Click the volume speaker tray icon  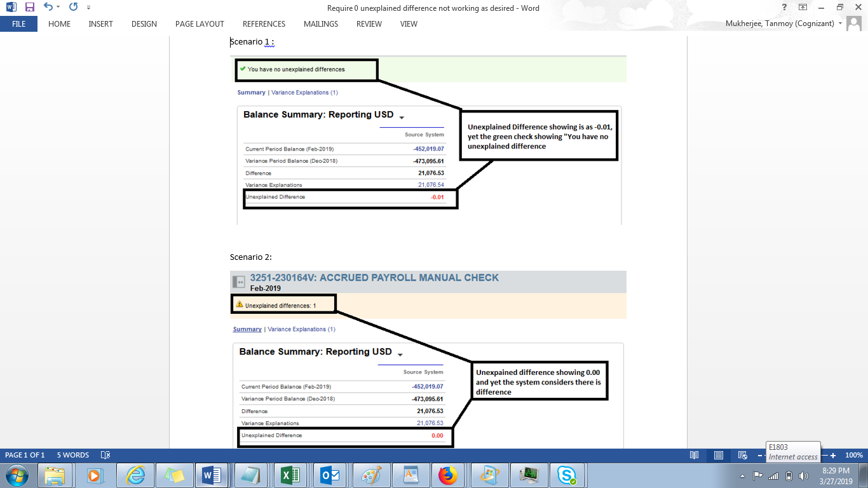[804, 476]
